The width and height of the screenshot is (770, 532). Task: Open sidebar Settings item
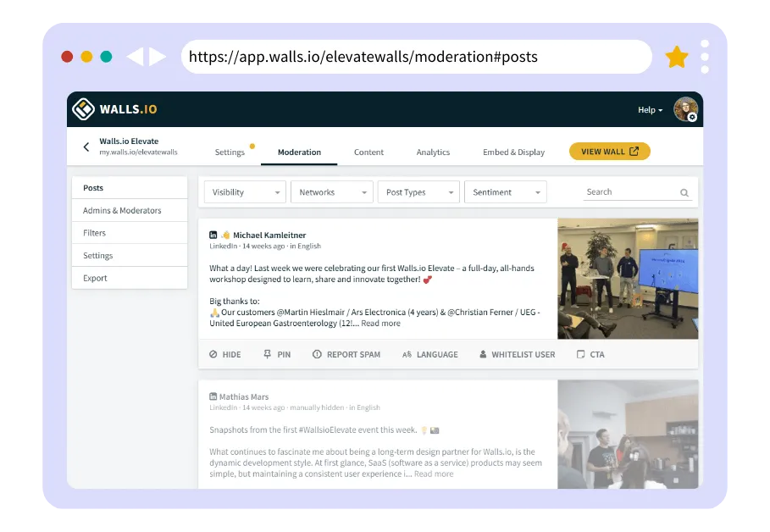(130, 256)
